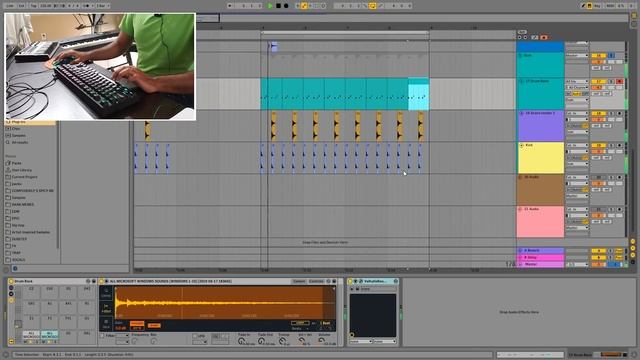Switch Simpler to Classic mode
Screen dimensions: 640x360
coord(106,294)
